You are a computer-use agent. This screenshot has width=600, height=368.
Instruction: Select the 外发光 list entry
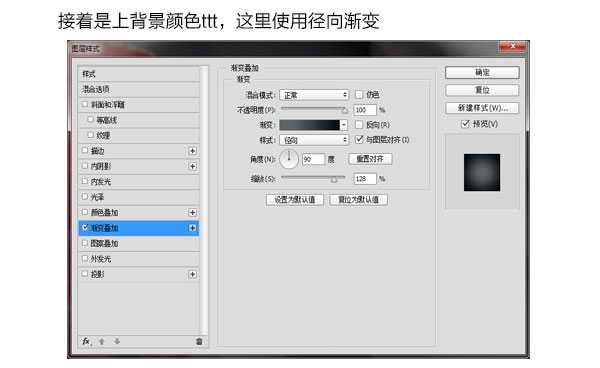139,259
